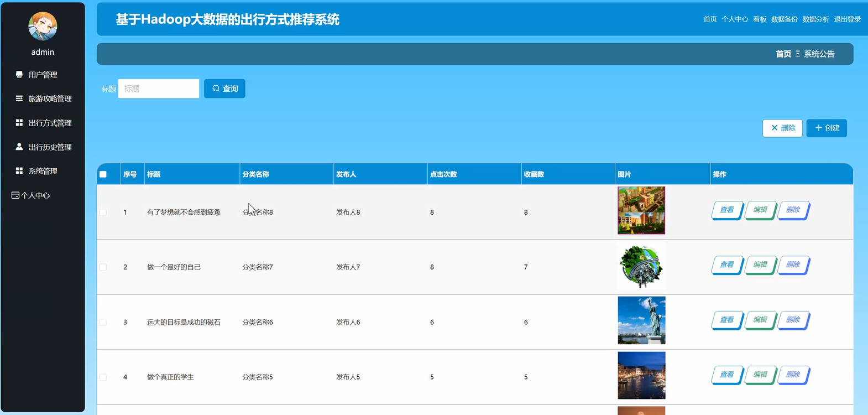Click 编辑 for 做一个最好的自己
The height and width of the screenshot is (415, 868).
(760, 265)
